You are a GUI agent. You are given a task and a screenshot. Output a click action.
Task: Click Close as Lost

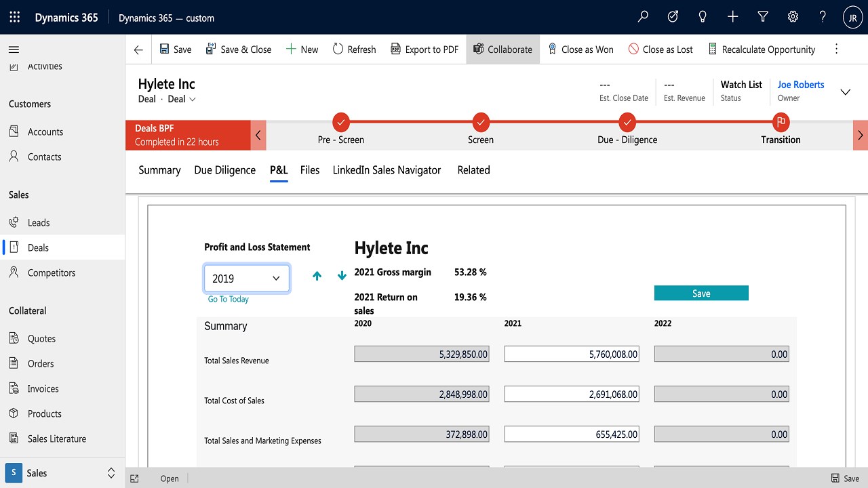coord(660,49)
